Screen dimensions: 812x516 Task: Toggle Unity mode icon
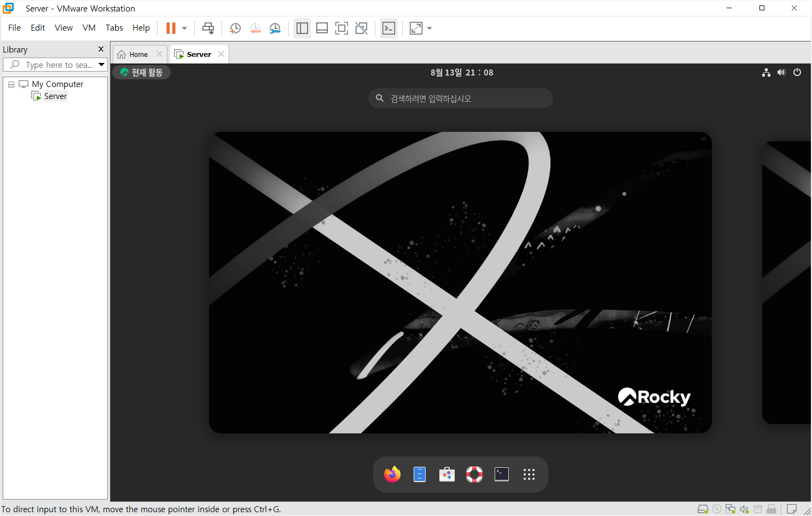[x=362, y=28]
